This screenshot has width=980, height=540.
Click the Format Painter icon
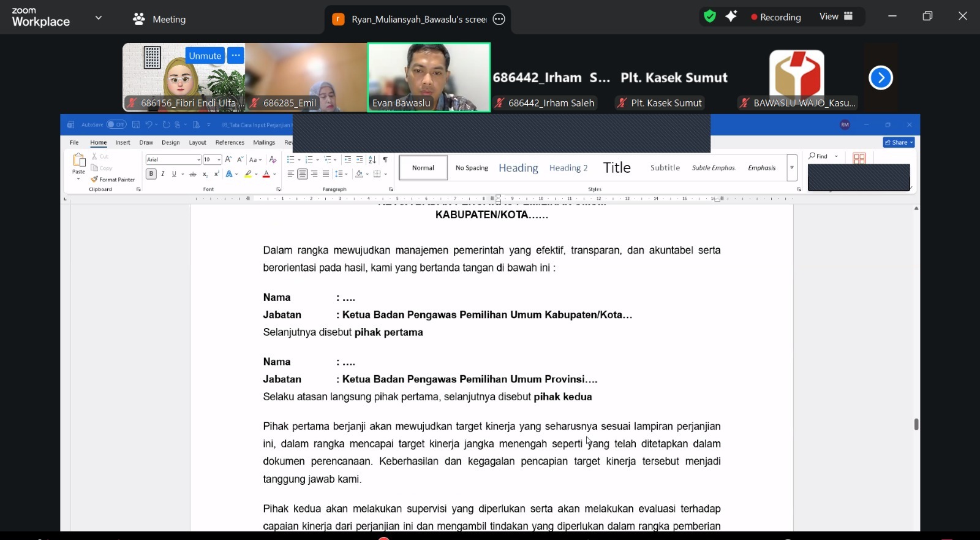pyautogui.click(x=95, y=180)
